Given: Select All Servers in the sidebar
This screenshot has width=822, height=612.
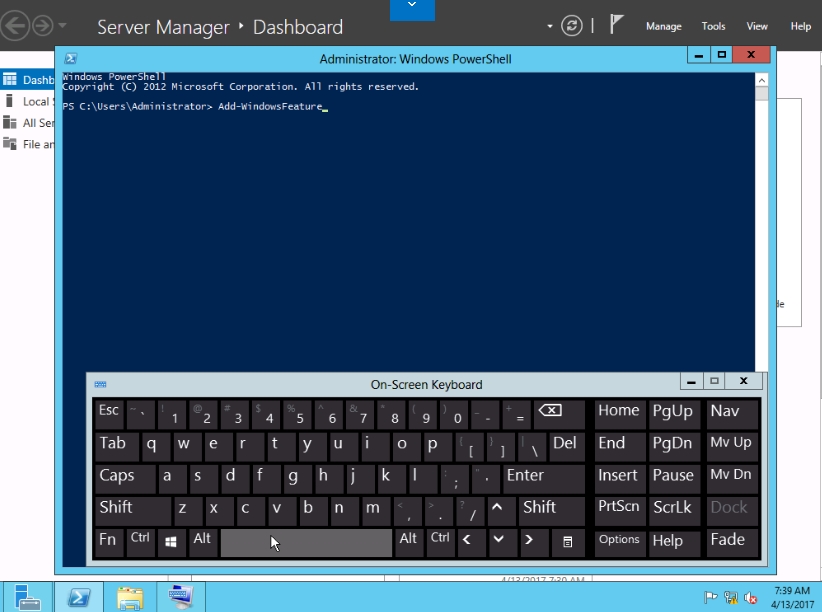Looking at the screenshot, I should (x=27, y=123).
